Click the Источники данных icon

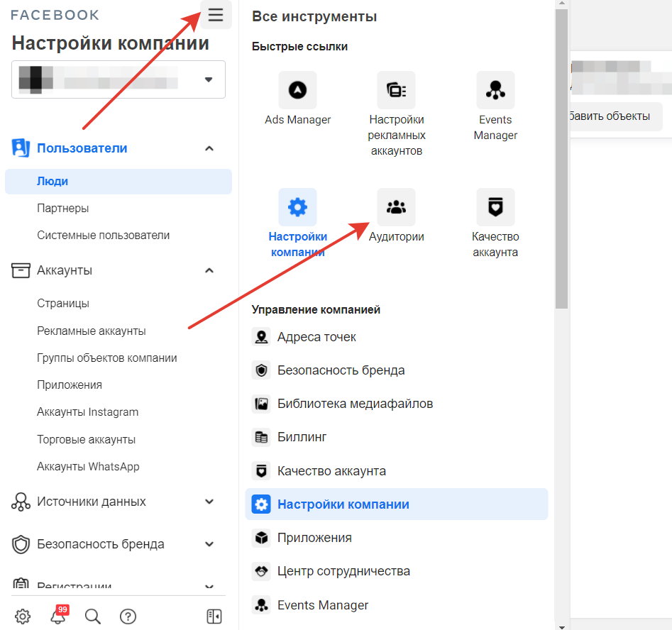(x=21, y=502)
